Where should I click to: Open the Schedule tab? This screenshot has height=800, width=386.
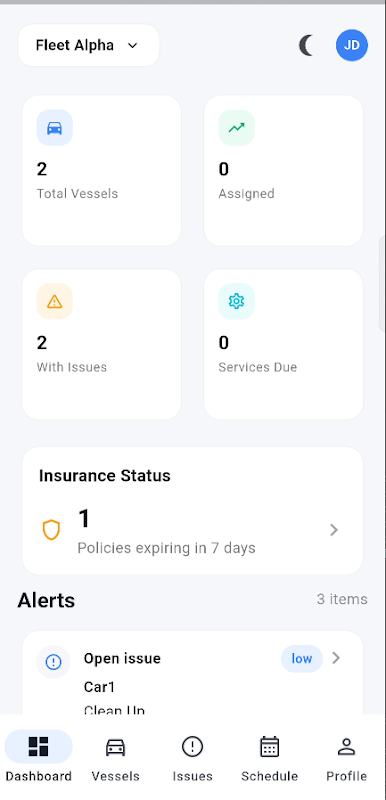pos(270,758)
